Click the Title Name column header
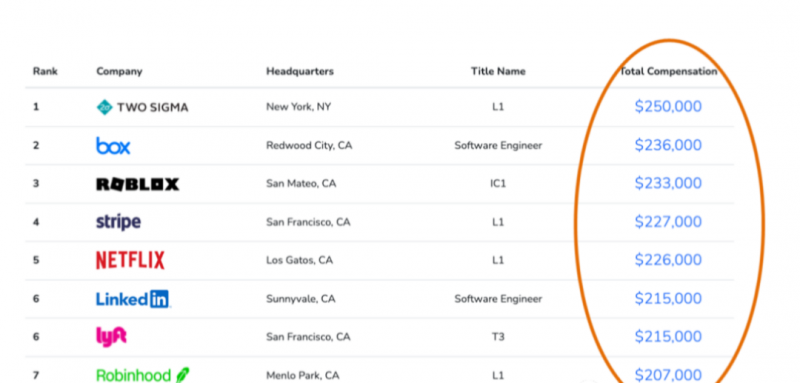 point(498,71)
